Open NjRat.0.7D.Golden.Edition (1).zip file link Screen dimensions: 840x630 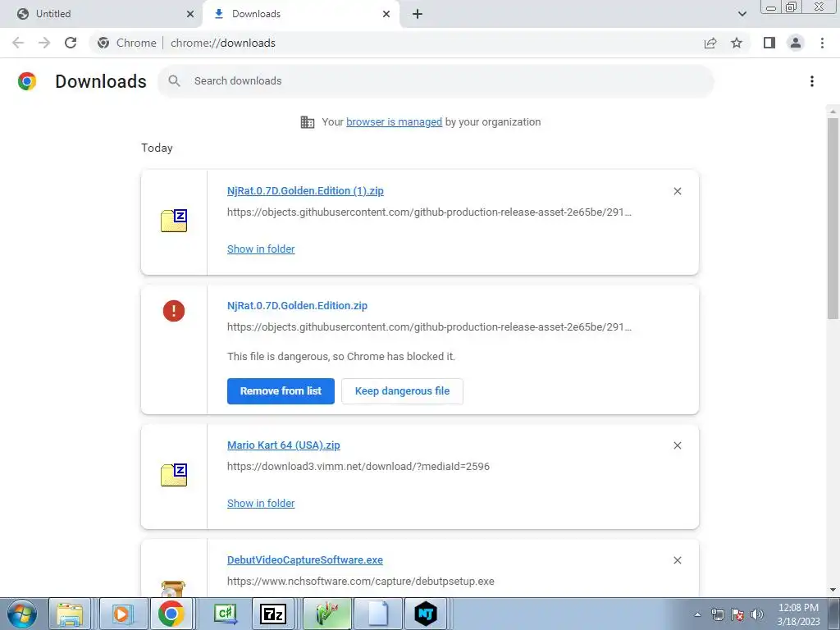[305, 190]
